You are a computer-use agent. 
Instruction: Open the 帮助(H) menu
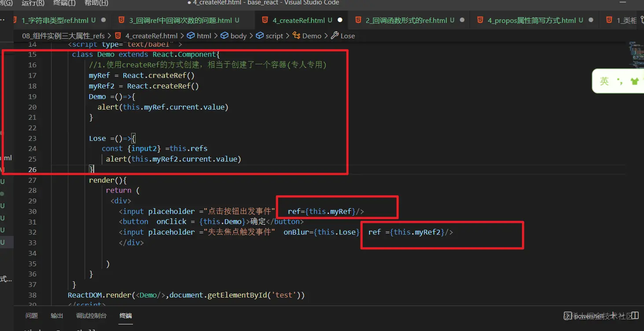[x=96, y=3]
